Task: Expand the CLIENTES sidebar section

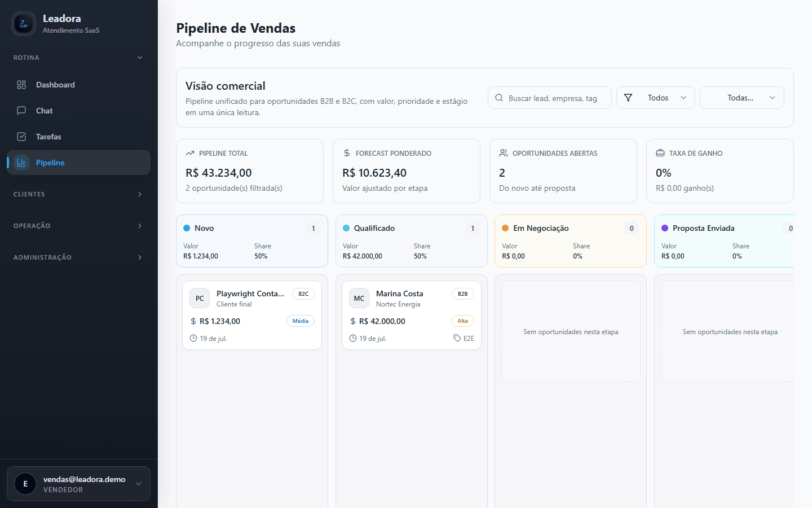Action: tap(79, 194)
